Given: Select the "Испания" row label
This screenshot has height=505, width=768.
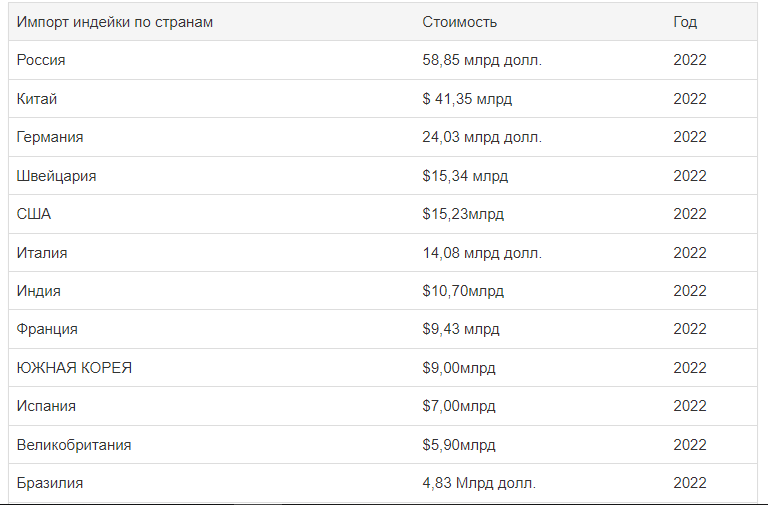Looking at the screenshot, I should point(46,406).
